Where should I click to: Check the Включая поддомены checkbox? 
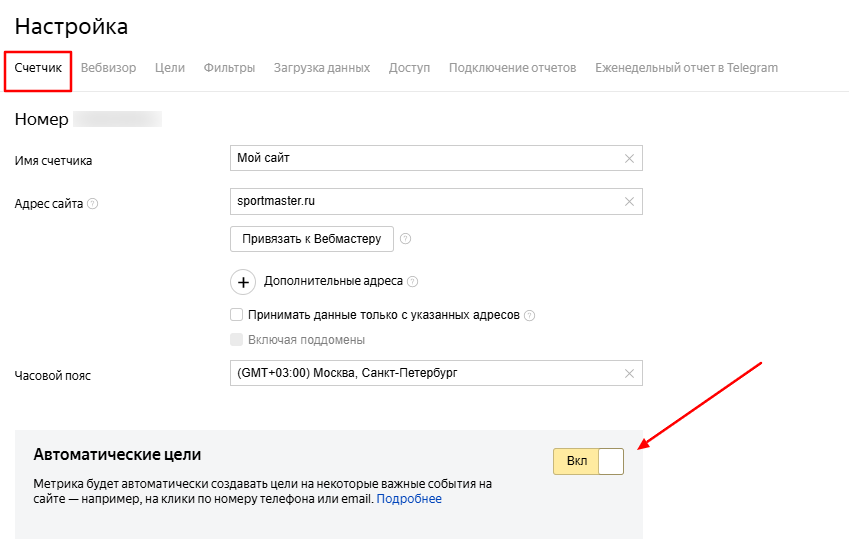pyautogui.click(x=236, y=339)
